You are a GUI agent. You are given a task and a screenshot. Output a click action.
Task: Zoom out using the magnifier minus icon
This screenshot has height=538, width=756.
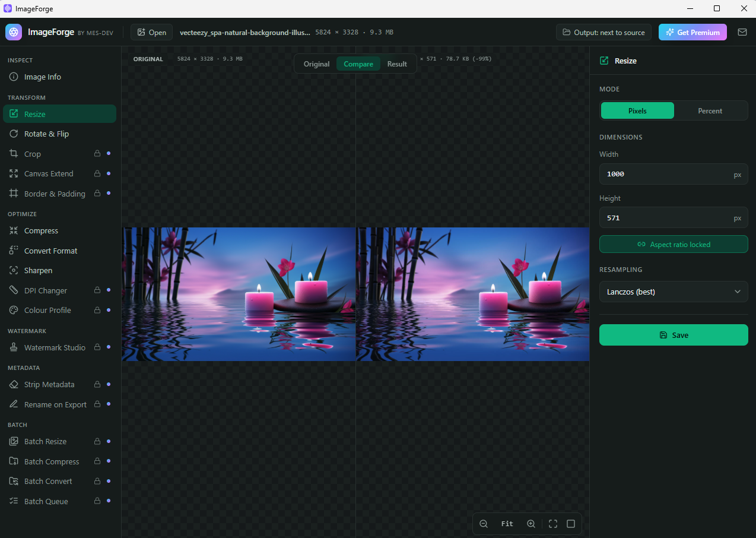pos(484,524)
